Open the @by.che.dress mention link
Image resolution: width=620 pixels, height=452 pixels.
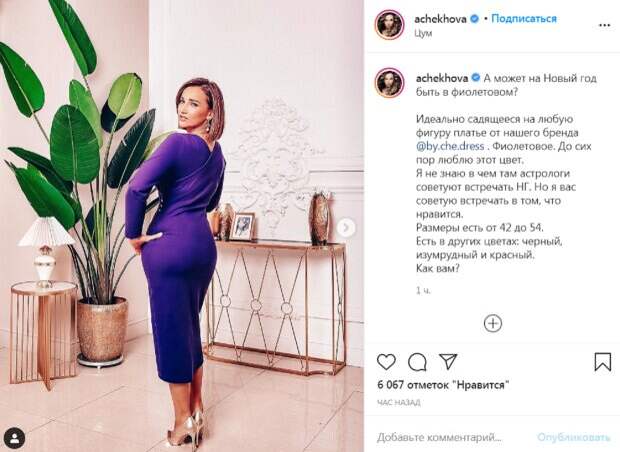pyautogui.click(x=450, y=146)
